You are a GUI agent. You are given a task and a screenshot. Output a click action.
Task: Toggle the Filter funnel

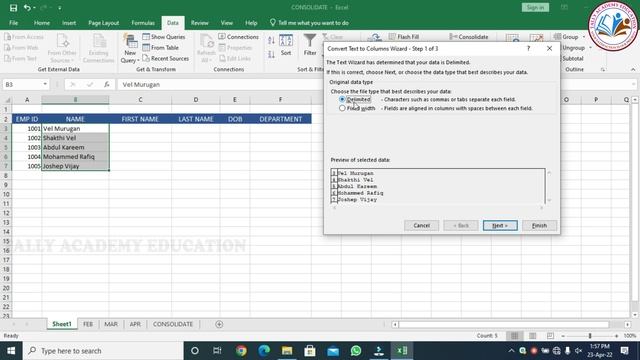tap(310, 45)
